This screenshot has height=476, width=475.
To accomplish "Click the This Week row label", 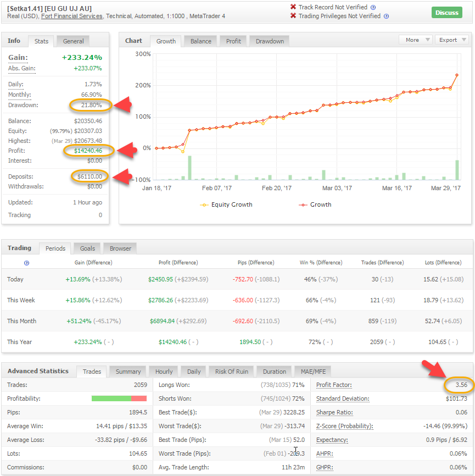I will point(21,300).
